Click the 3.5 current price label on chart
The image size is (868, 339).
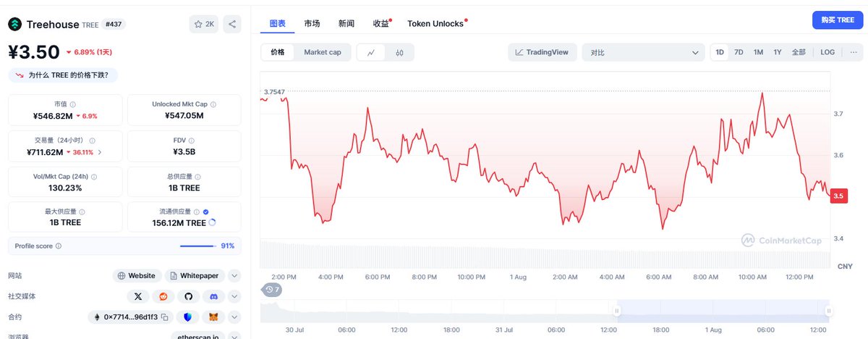pos(839,196)
